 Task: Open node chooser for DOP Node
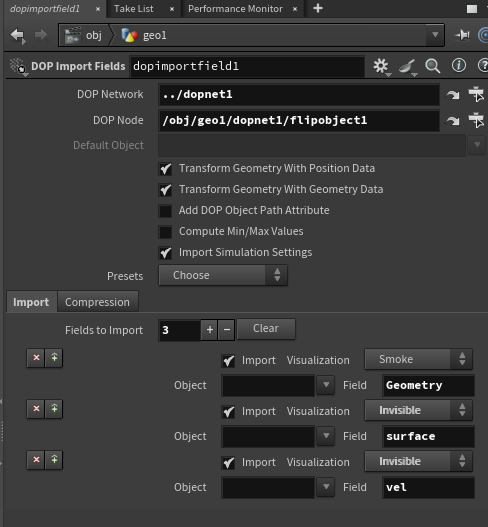click(x=476, y=120)
